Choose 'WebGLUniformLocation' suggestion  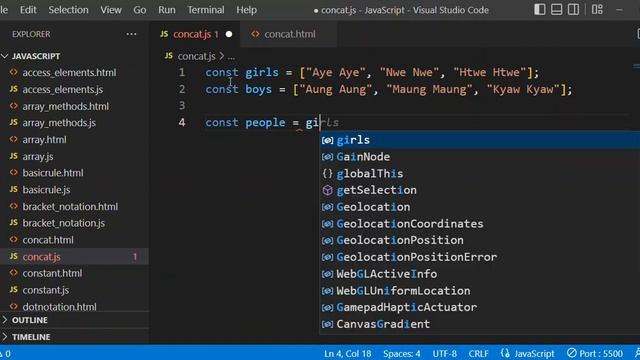pos(480,291)
